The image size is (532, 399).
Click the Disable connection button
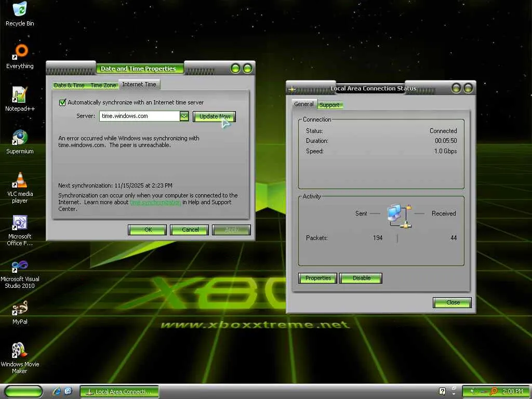(x=362, y=278)
